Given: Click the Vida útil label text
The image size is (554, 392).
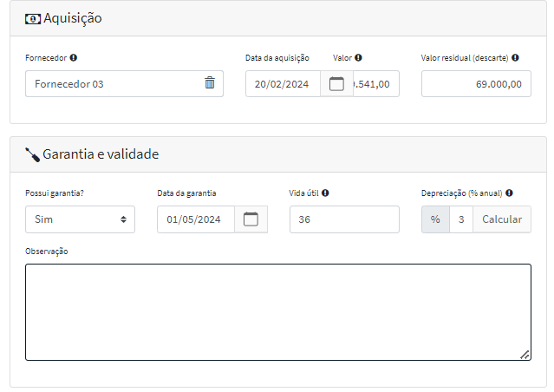Looking at the screenshot, I should [x=303, y=193].
